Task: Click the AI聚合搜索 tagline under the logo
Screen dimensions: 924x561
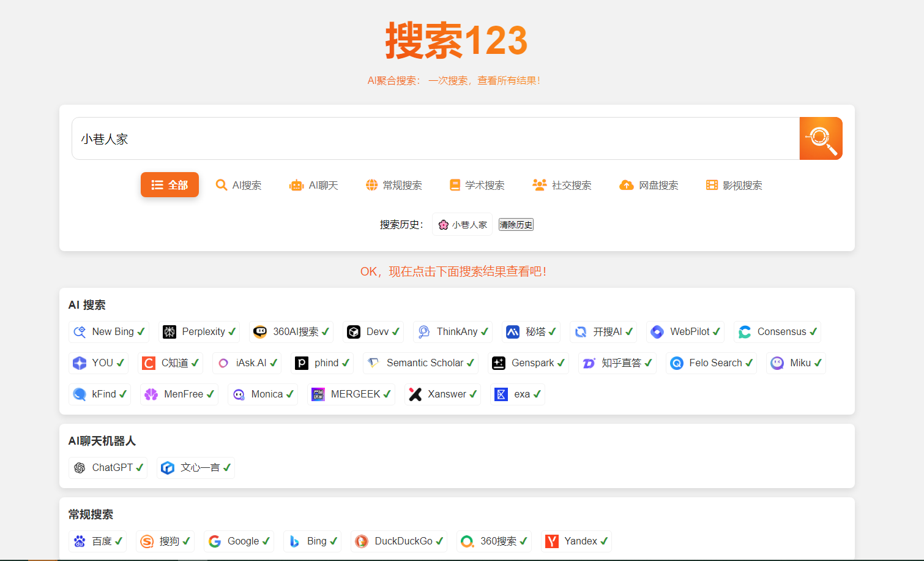Action: coord(453,80)
